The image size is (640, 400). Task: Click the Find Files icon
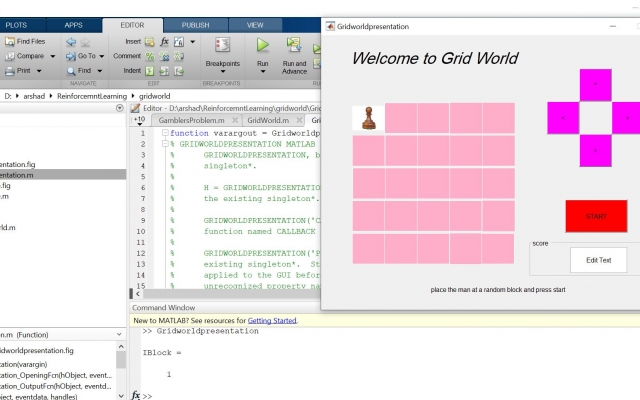tap(10, 41)
